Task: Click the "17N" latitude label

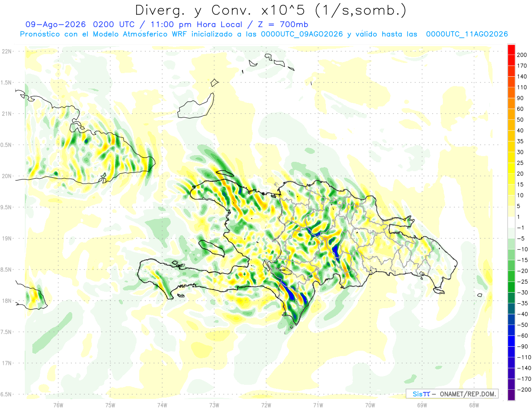Action: (x=6, y=363)
